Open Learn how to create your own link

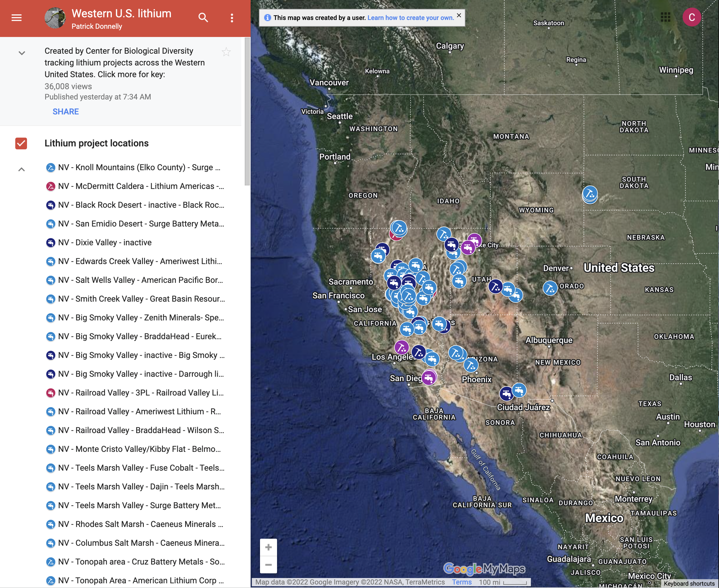click(410, 18)
